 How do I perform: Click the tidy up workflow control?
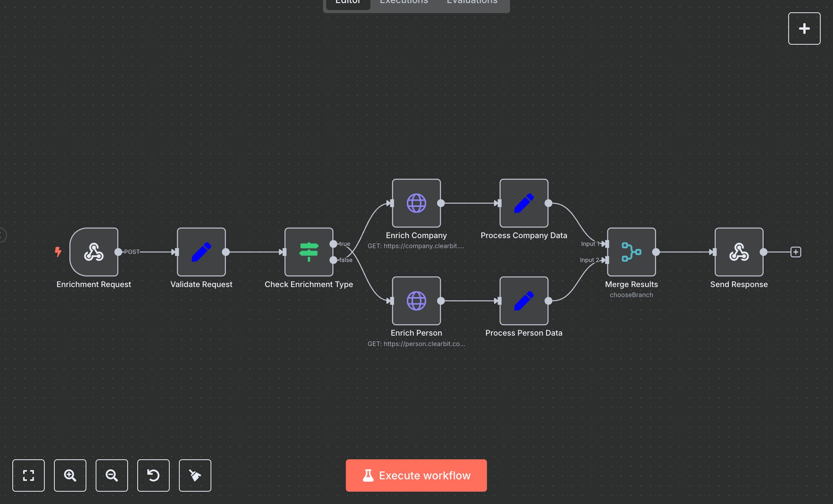click(195, 475)
